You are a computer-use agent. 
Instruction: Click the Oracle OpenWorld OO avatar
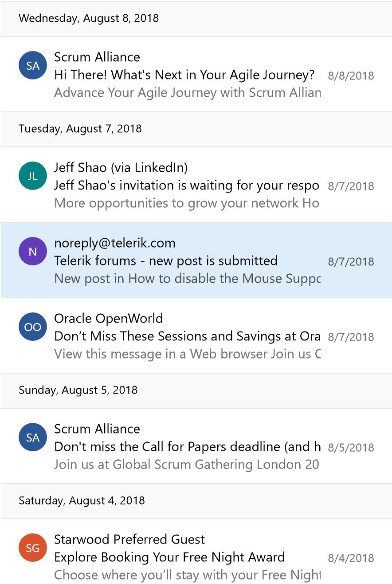pyautogui.click(x=33, y=327)
